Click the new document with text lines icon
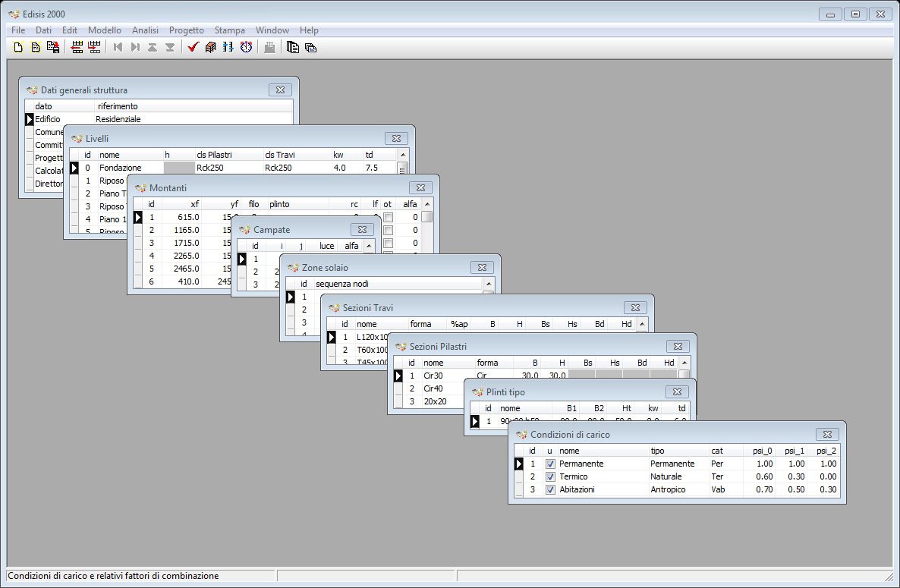The image size is (900, 588). click(36, 48)
